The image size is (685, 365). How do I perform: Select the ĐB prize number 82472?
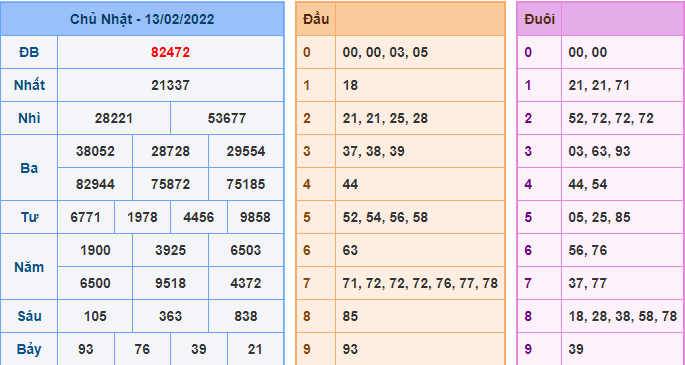pos(170,52)
